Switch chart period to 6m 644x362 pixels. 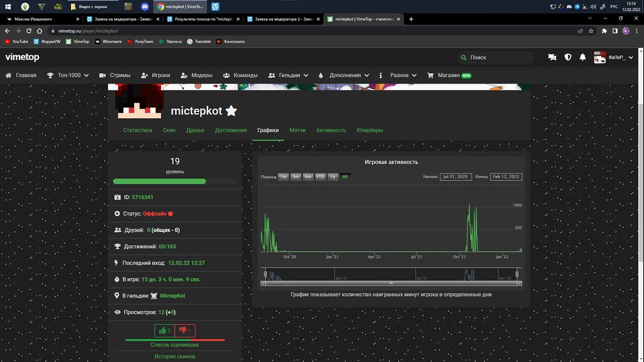coord(308,177)
